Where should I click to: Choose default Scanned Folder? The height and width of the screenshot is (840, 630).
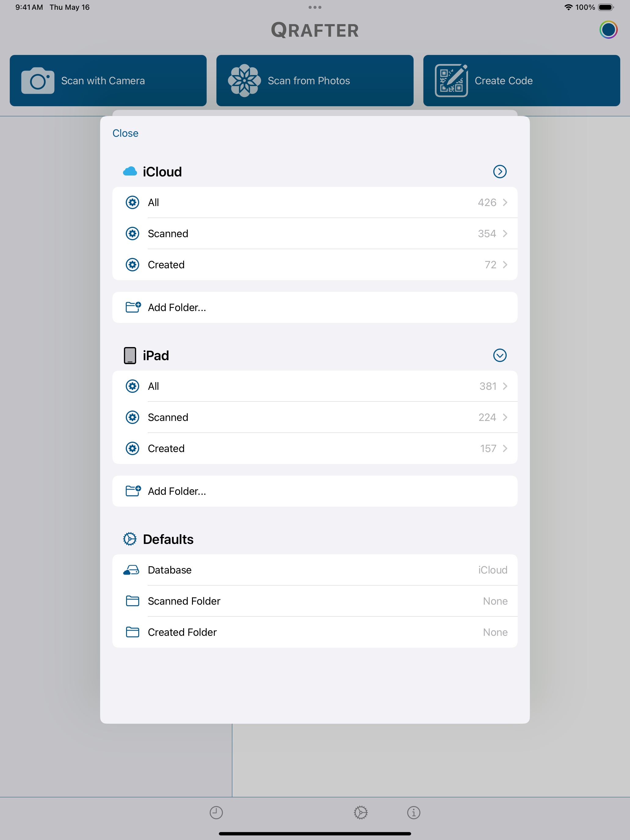point(315,601)
